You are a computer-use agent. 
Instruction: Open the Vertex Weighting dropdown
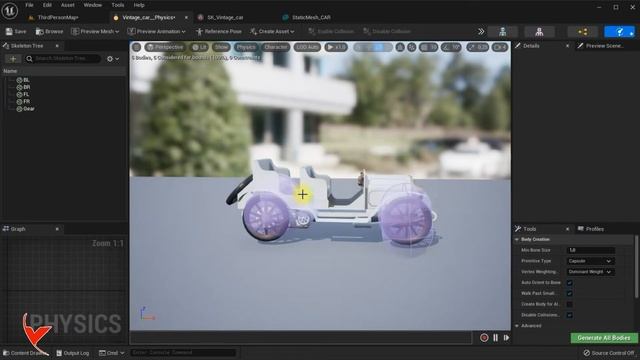pos(591,272)
